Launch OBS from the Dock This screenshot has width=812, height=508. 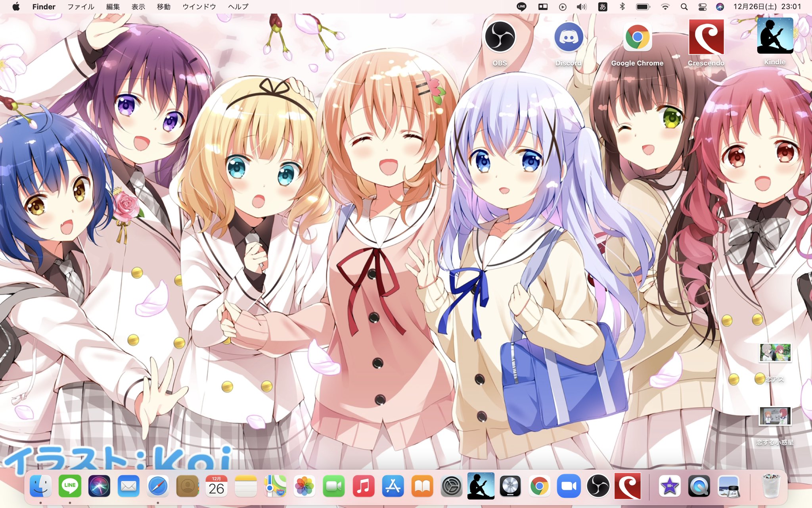click(598, 486)
